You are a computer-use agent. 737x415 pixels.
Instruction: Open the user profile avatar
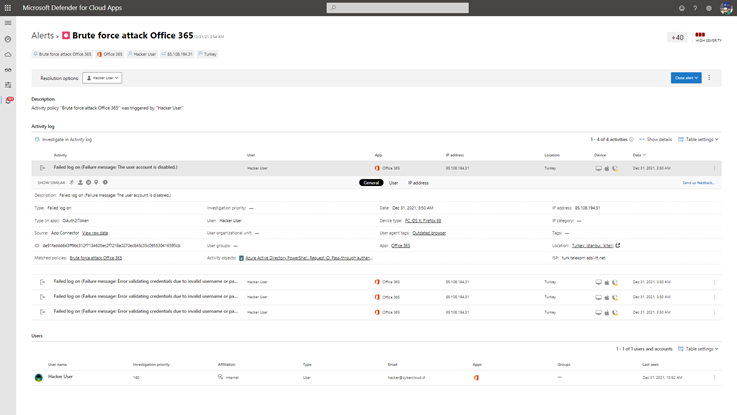tap(726, 8)
